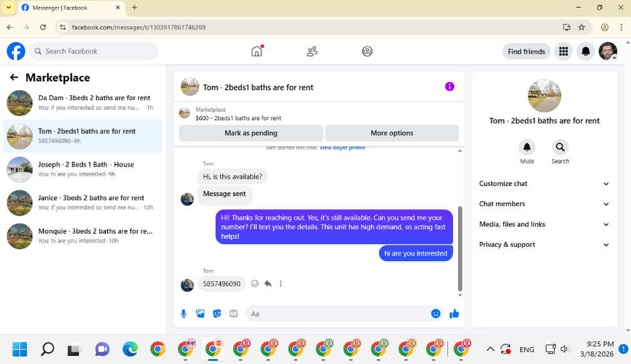Image resolution: width=631 pixels, height=364 pixels.
Task: Expand Media, files and links section
Action: [x=544, y=224]
